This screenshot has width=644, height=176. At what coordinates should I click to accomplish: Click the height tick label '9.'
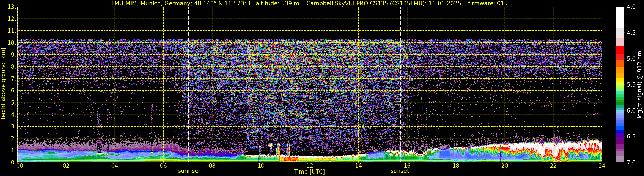tap(13, 55)
